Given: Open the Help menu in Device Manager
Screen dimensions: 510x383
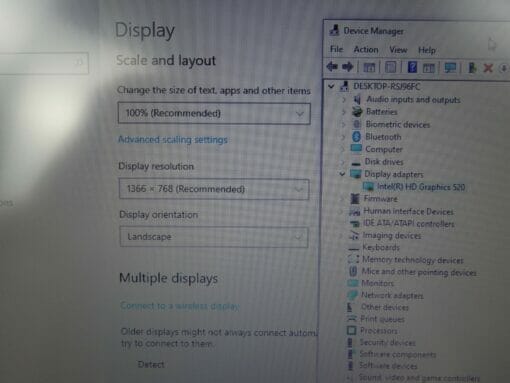Looking at the screenshot, I should click(x=427, y=50).
